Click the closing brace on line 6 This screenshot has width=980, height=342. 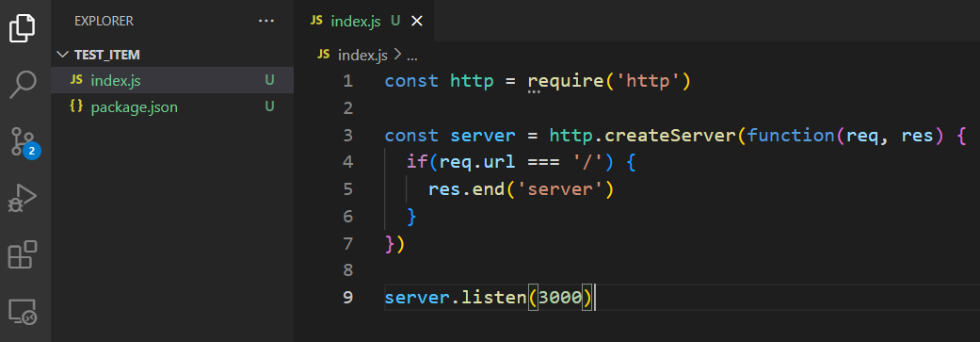412,217
